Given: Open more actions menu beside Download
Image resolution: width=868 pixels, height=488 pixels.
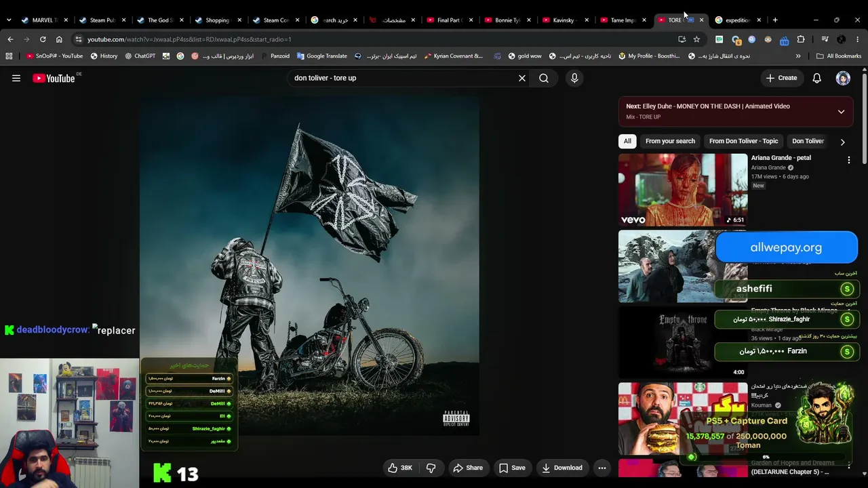Looking at the screenshot, I should [601, 468].
